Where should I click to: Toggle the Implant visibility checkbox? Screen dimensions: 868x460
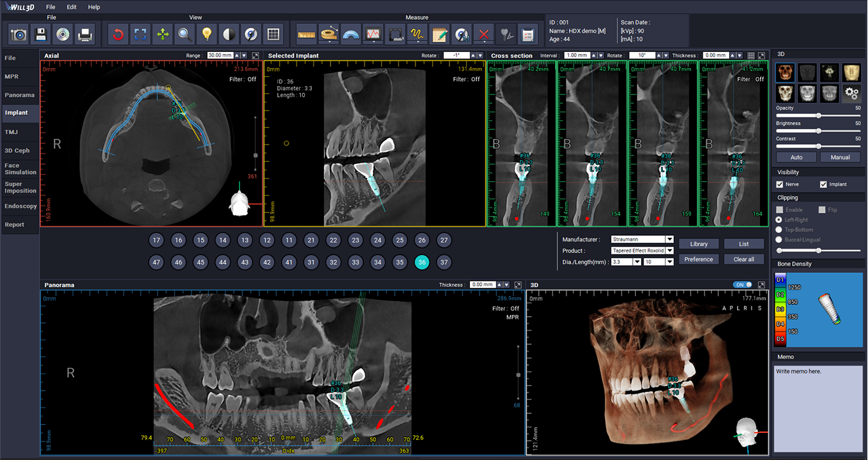[x=823, y=184]
